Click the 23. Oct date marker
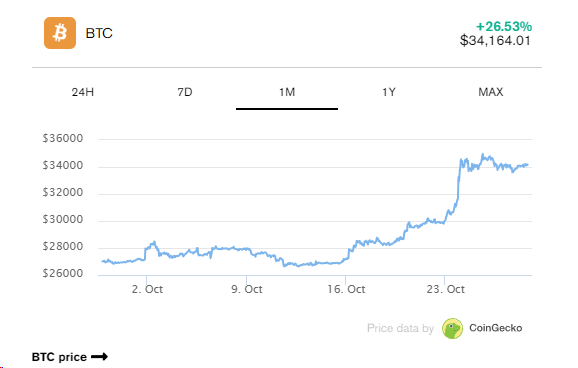Viewport: 578px width, 368px height. pyautogui.click(x=446, y=289)
